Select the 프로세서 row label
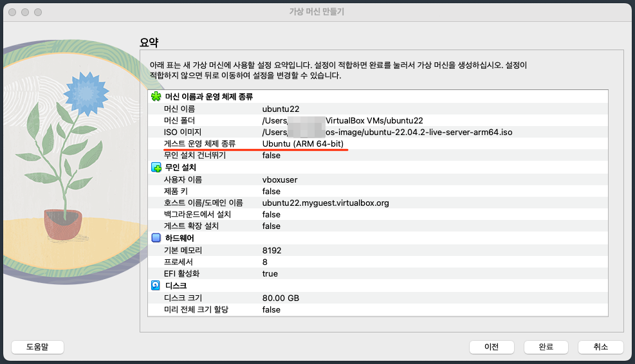Image resolution: width=635 pixels, height=364 pixels. [179, 262]
